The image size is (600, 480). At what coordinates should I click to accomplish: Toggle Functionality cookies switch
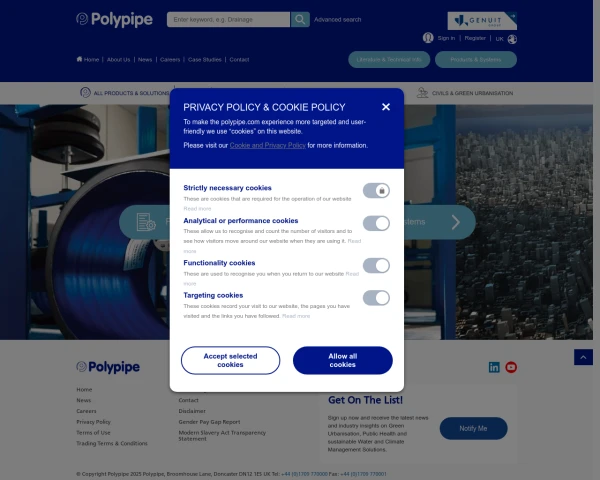[x=376, y=265]
